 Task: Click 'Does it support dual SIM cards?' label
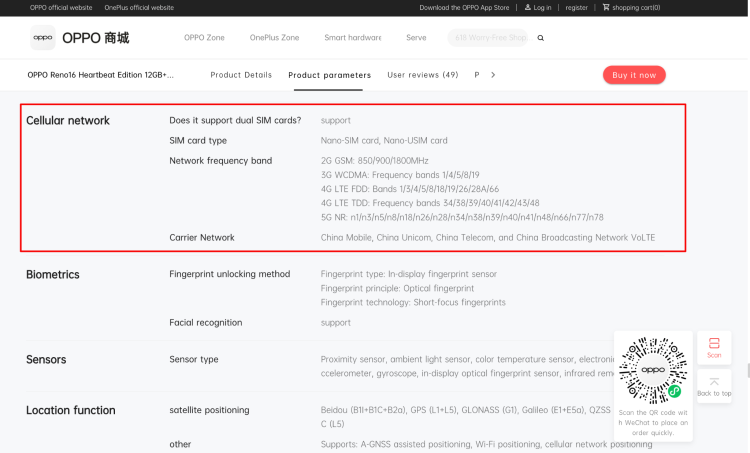235,121
